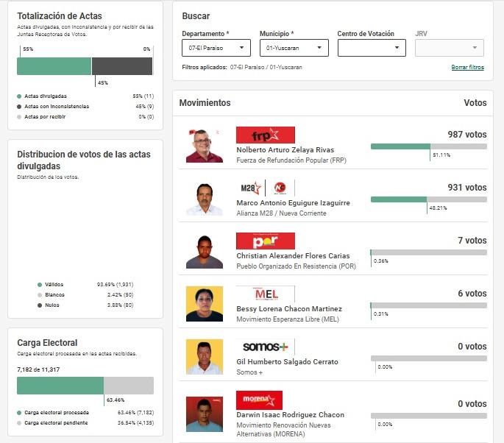This screenshot has height=443, width=504.
Task: Click the Movimientos column header
Action: 205,103
